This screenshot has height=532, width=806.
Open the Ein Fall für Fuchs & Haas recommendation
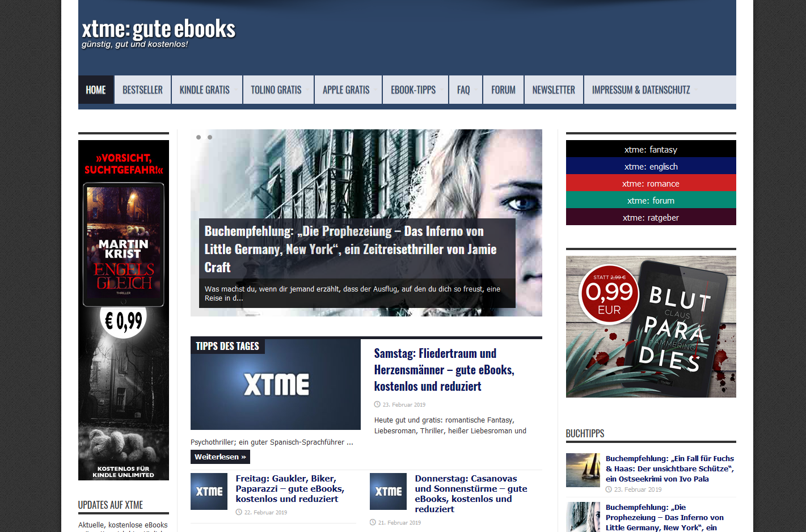pos(669,468)
